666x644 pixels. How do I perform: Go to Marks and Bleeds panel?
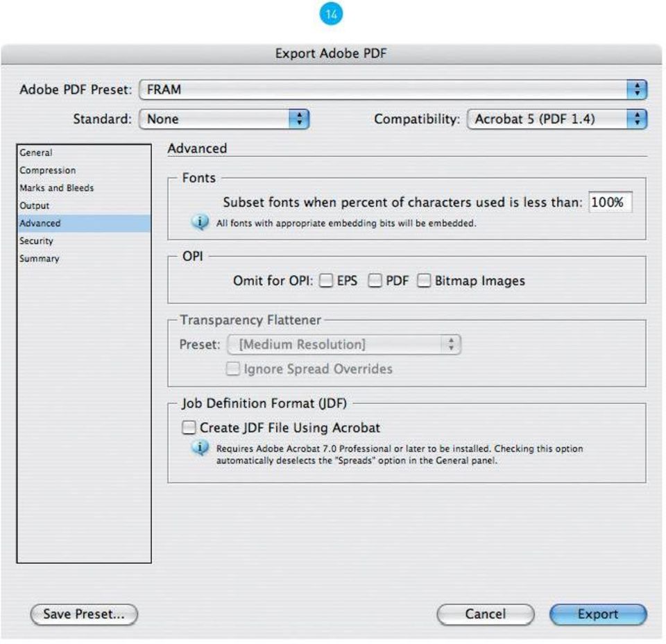(x=84, y=188)
